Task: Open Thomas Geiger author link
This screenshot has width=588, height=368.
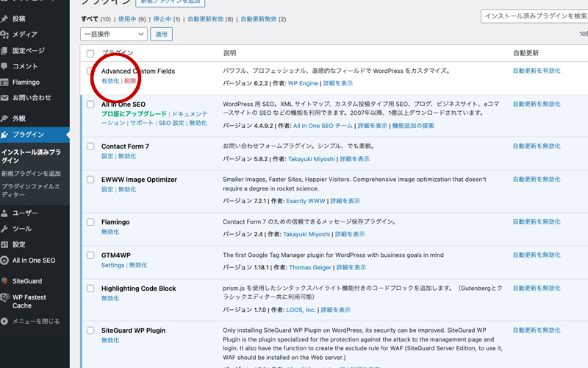Action: point(310,267)
